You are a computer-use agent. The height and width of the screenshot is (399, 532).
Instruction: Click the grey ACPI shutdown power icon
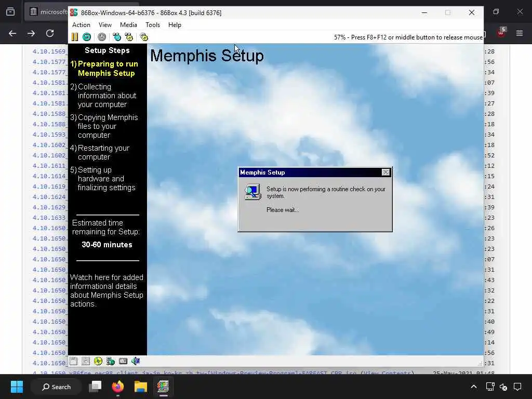pos(102,37)
